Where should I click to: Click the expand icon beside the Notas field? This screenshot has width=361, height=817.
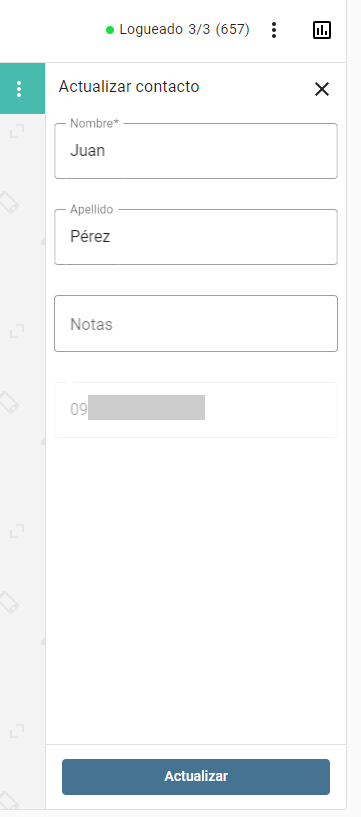pos(17,331)
